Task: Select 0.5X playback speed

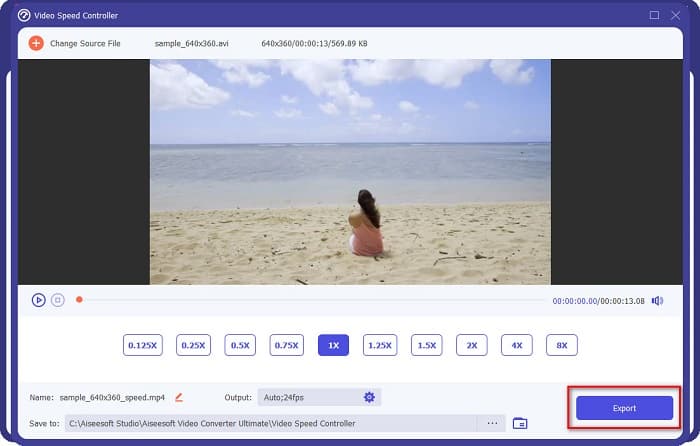Action: click(x=240, y=345)
